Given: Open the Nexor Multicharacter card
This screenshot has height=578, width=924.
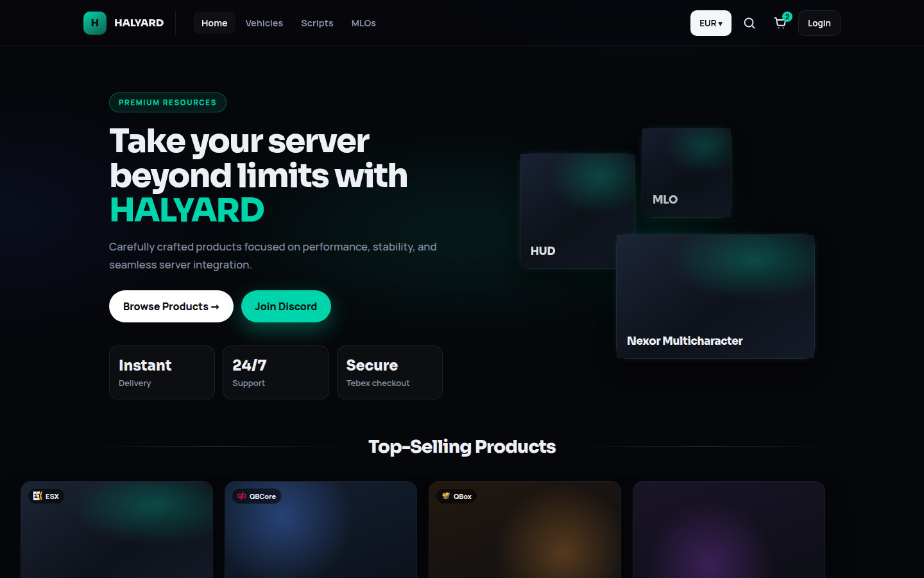Looking at the screenshot, I should (x=715, y=297).
